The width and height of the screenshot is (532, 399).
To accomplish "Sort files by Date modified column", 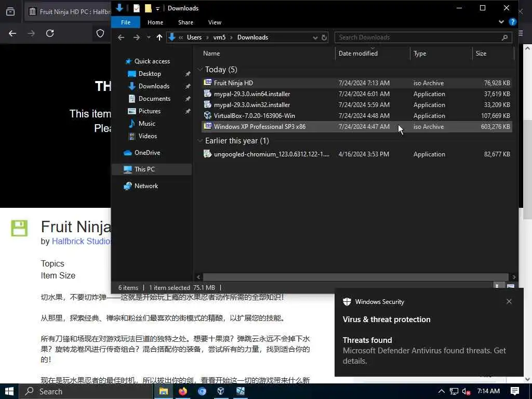I will click(x=372, y=54).
